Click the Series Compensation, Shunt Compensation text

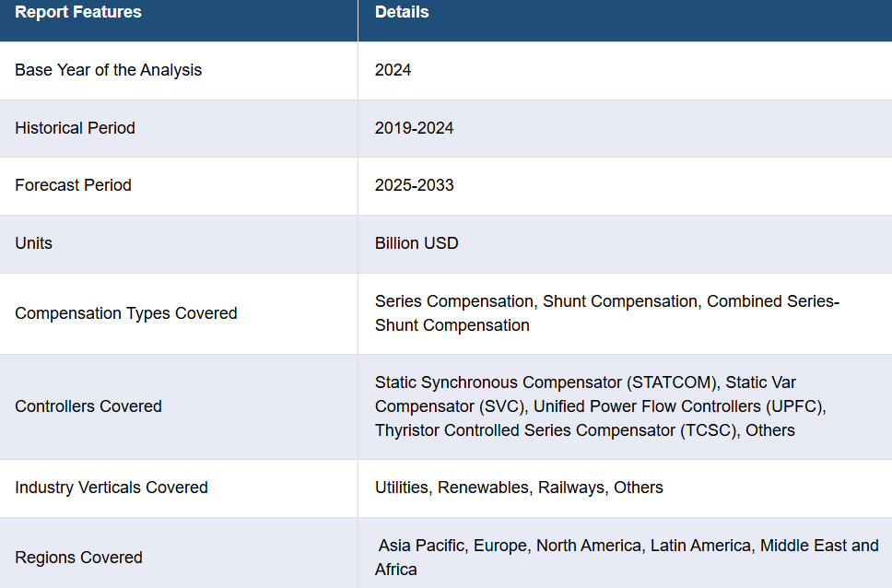(536, 301)
